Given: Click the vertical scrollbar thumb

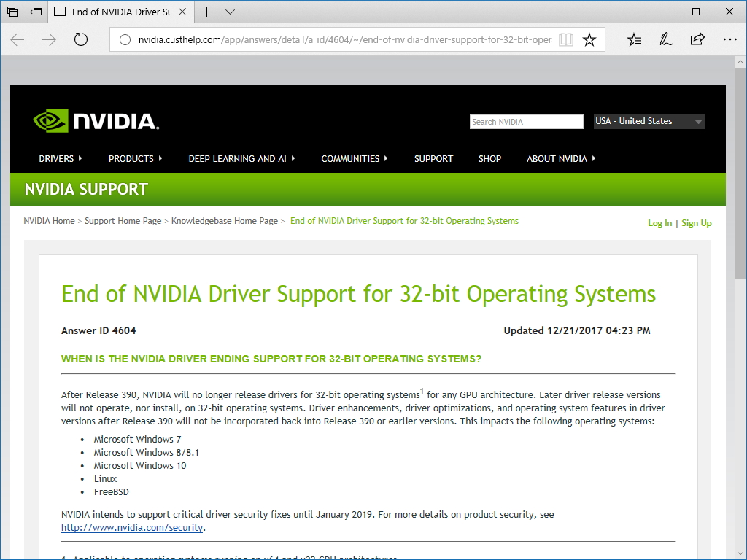Looking at the screenshot, I should 740,174.
